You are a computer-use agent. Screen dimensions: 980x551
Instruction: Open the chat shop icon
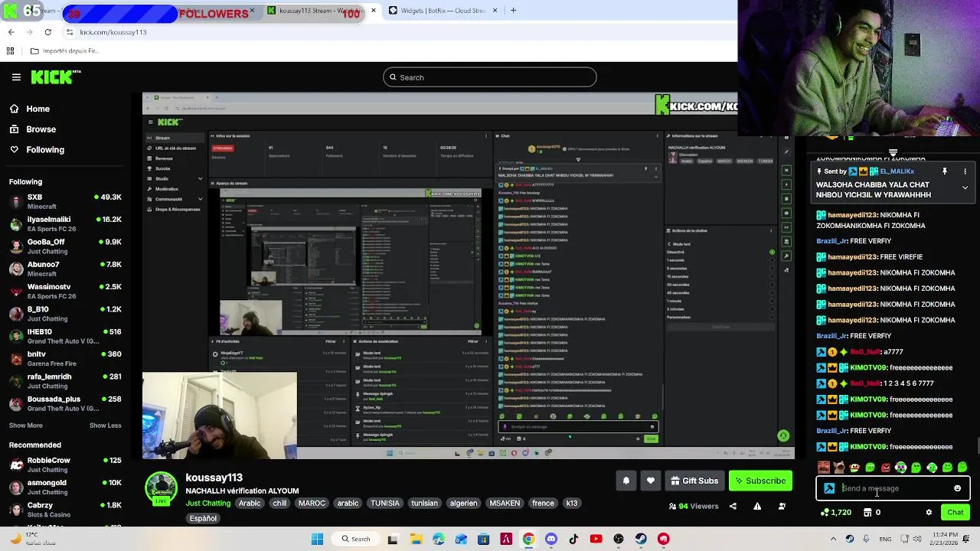[x=867, y=513]
